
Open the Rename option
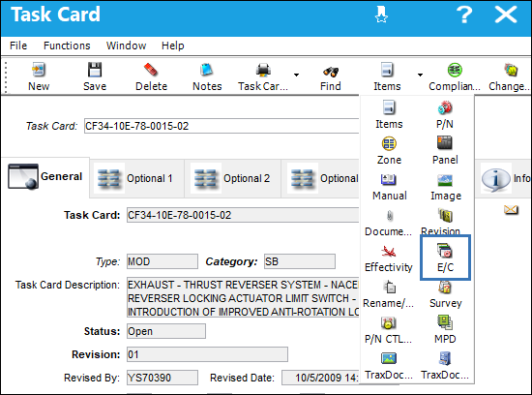point(389,295)
